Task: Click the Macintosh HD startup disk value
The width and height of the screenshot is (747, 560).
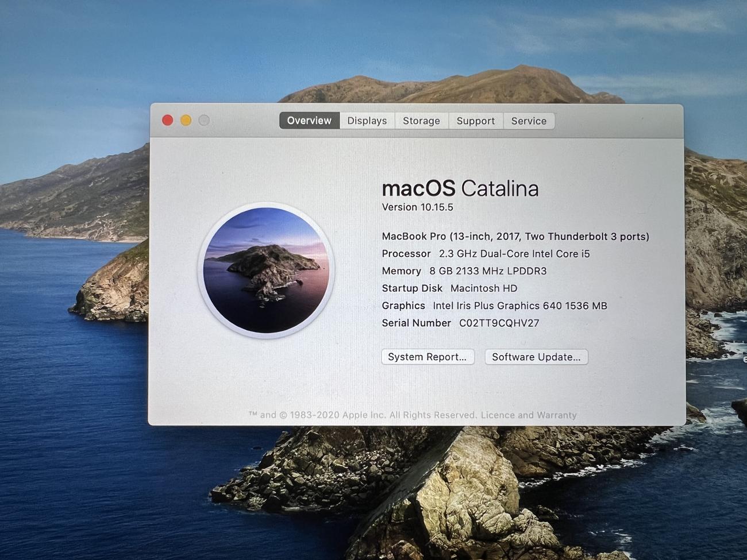Action: (484, 288)
